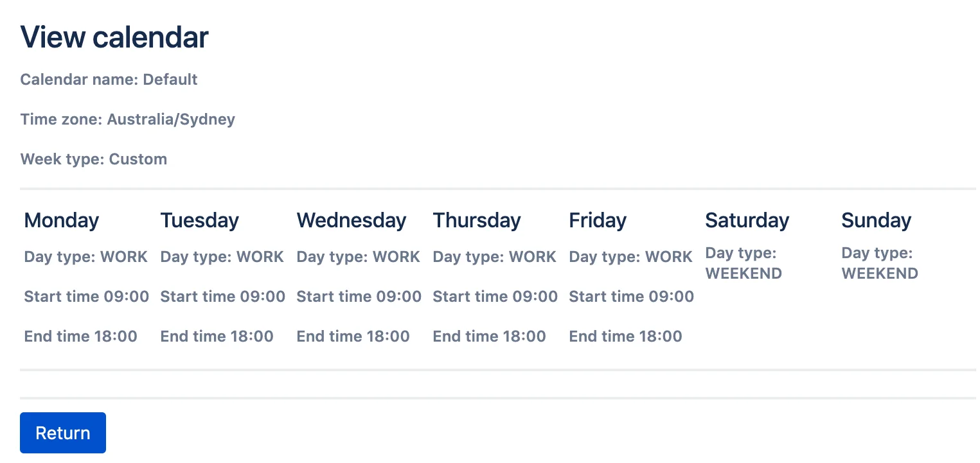This screenshot has width=980, height=463.
Task: Select the Saturday column heading
Action: [747, 220]
